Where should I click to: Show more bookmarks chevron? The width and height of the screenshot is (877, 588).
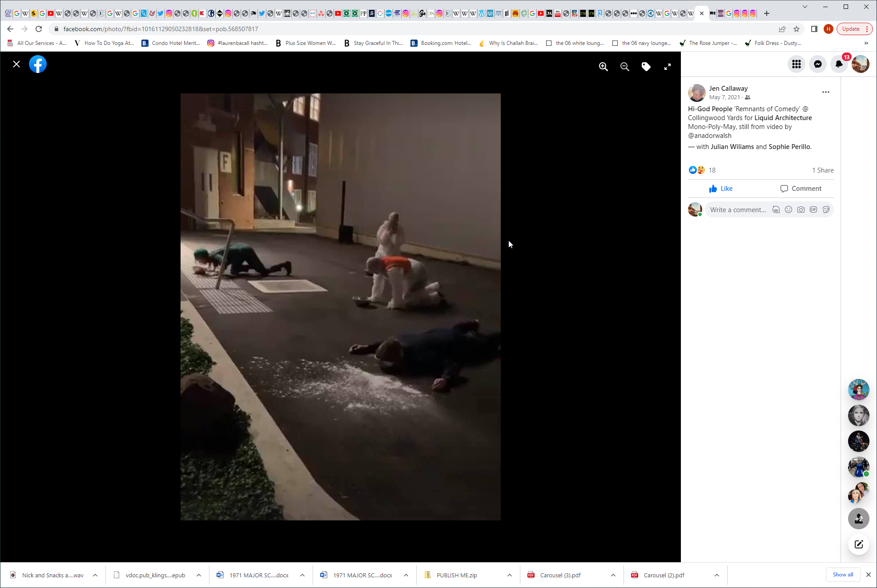[866, 43]
